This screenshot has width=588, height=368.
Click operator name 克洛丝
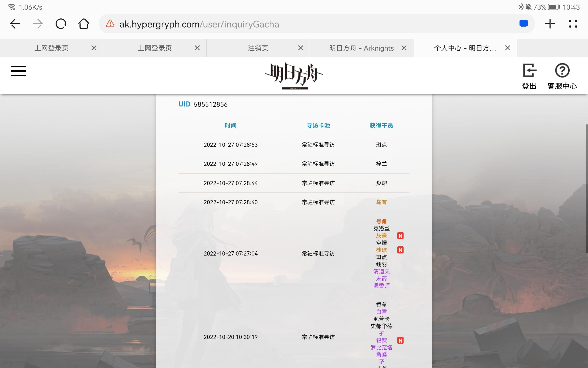tap(382, 229)
